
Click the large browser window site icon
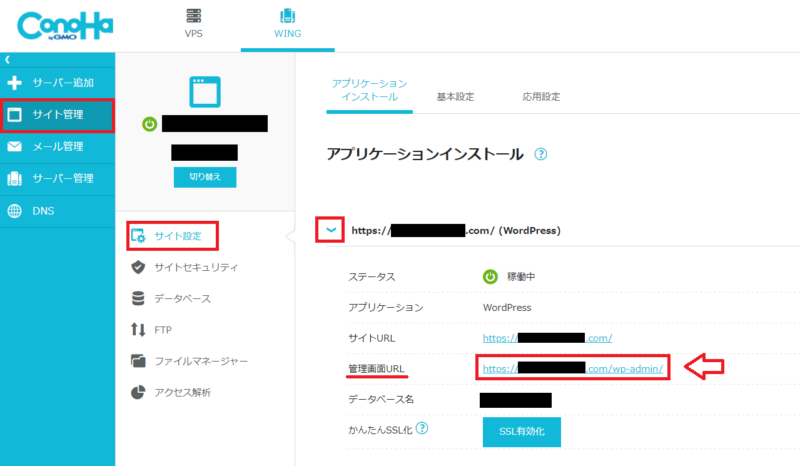pyautogui.click(x=205, y=92)
